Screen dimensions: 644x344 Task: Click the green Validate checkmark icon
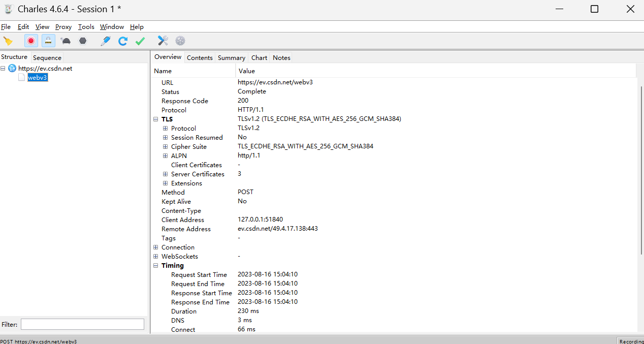140,41
